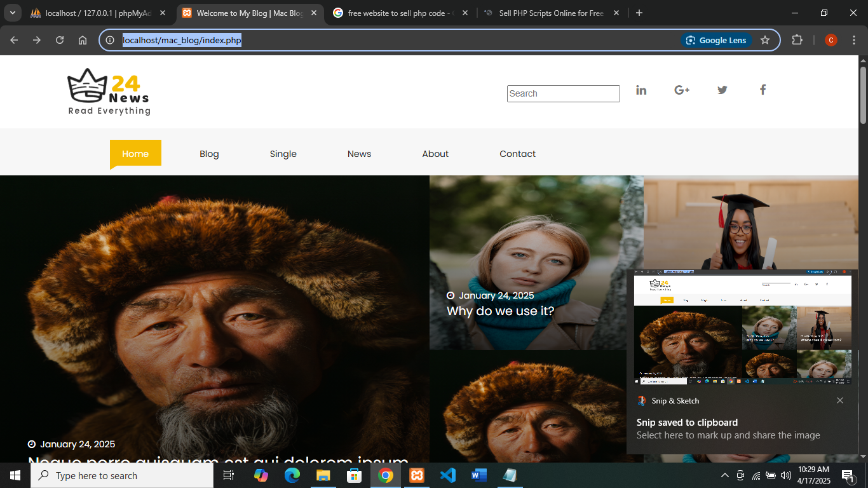This screenshot has height=488, width=868.
Task: Open Microsoft Word from the taskbar
Action: coord(479,475)
